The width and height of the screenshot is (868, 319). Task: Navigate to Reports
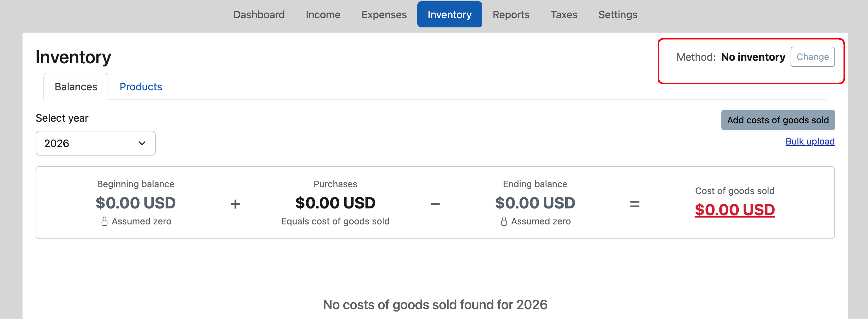pos(511,15)
